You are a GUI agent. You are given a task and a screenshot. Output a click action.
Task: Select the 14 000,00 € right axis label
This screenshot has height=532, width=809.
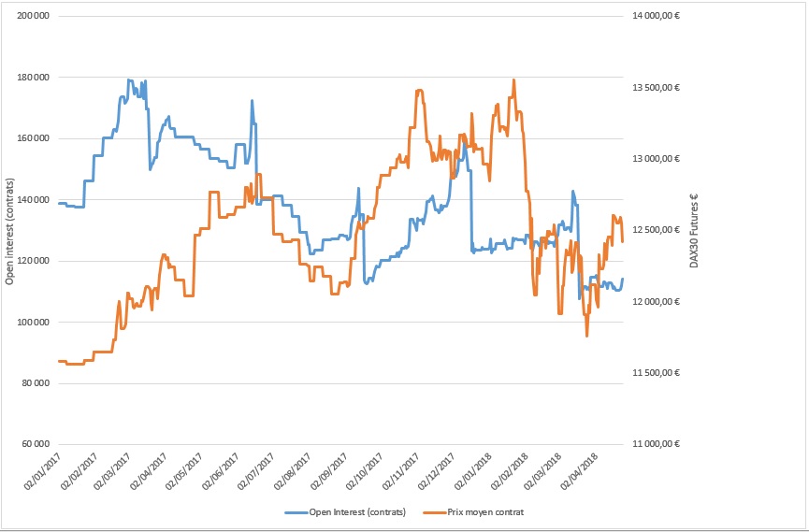point(657,17)
